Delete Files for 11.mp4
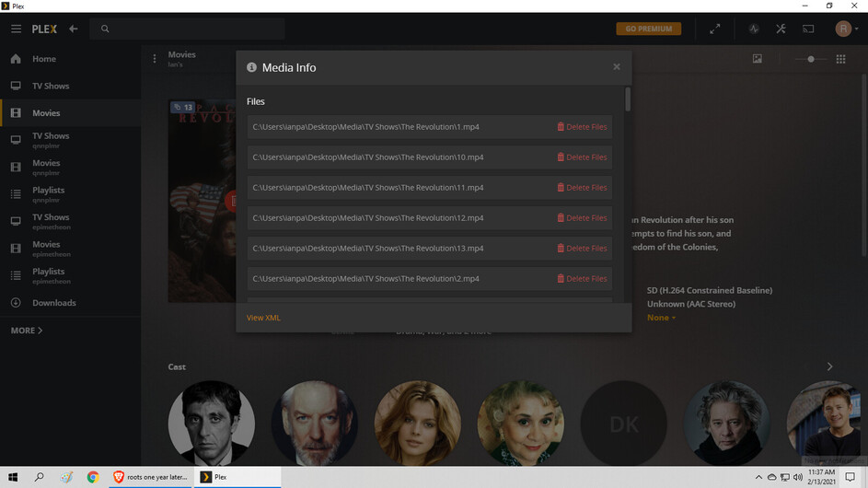The width and height of the screenshot is (868, 488). tap(582, 188)
